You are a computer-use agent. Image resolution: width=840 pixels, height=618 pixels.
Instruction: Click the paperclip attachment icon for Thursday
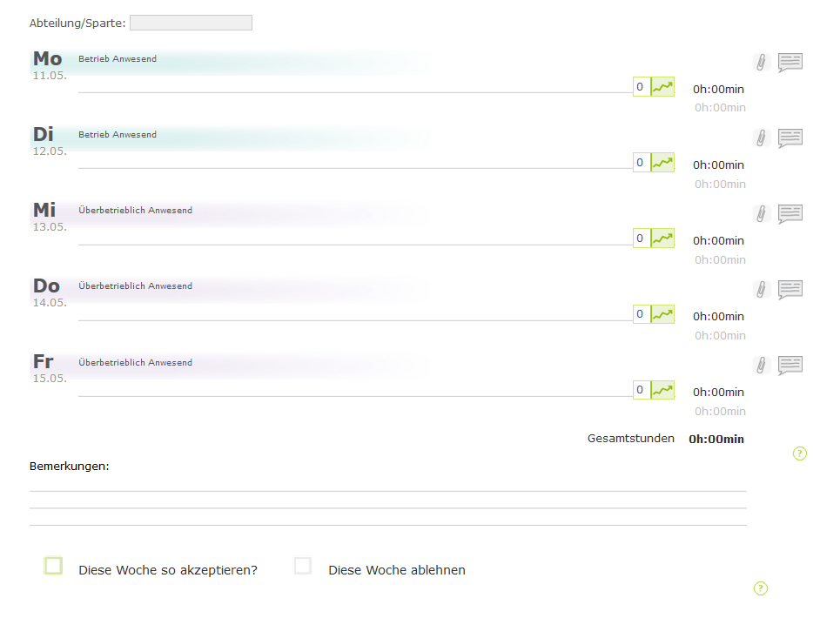click(x=761, y=289)
